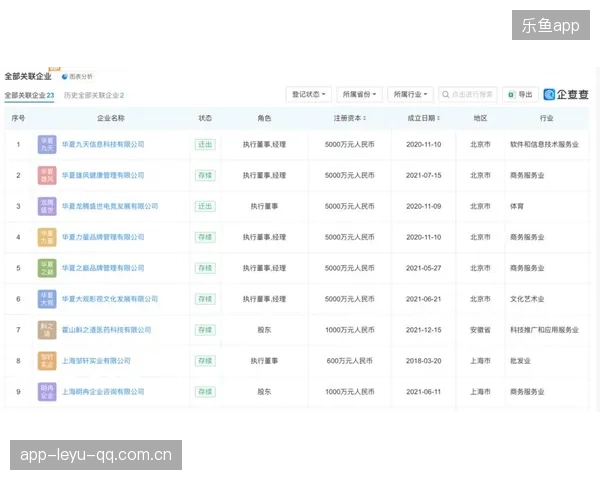The height and width of the screenshot is (480, 600).
Task: Click the 华夏之巅 company logo in row 5
Action: [47, 268]
